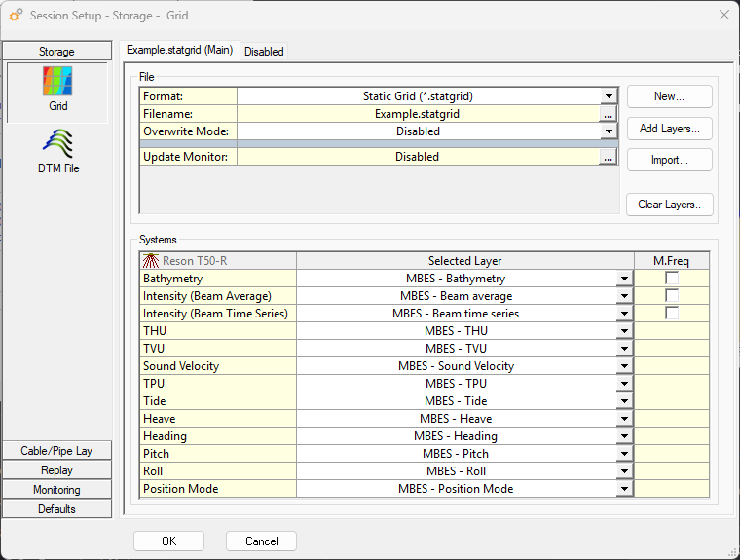Switch to the Disabled tab
The width and height of the screenshot is (740, 560).
pyautogui.click(x=264, y=52)
